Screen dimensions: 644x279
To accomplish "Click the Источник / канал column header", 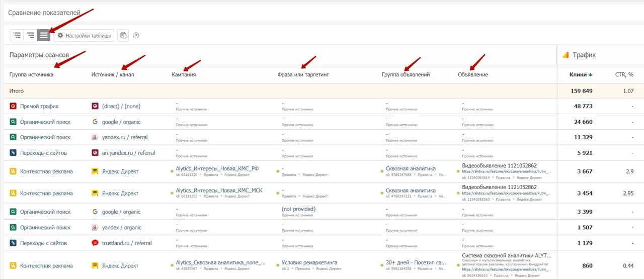I will click(113, 74).
